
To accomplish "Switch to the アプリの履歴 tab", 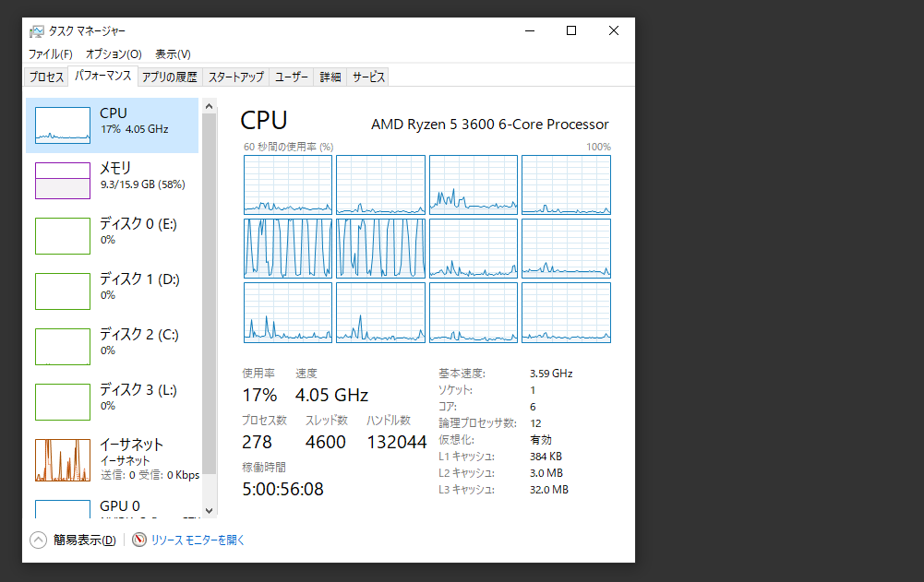I will (x=170, y=77).
